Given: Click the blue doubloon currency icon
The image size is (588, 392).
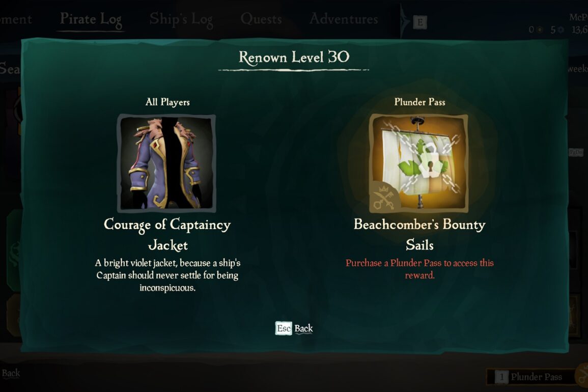Looking at the screenshot, I should 561,30.
